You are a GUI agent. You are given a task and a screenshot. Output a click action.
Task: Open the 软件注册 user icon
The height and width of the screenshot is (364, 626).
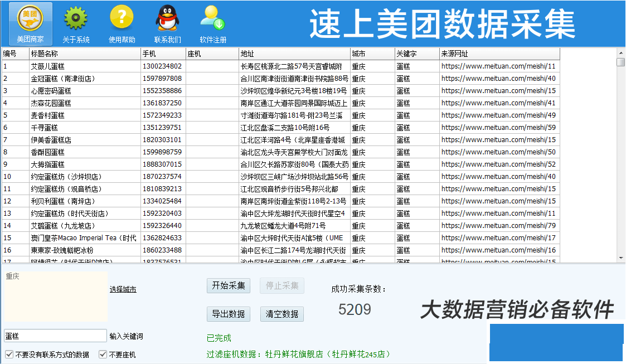213,24
